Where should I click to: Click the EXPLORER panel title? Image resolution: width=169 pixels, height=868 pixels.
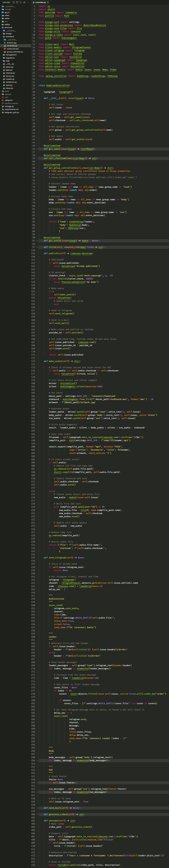[6, 2]
